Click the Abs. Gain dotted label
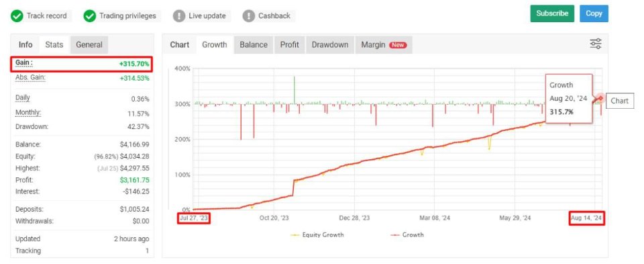The height and width of the screenshot is (264, 644). coord(30,78)
